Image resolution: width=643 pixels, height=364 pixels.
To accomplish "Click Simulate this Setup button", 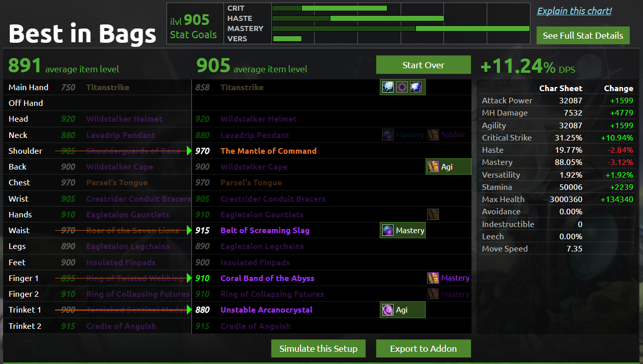I will pyautogui.click(x=319, y=349).
